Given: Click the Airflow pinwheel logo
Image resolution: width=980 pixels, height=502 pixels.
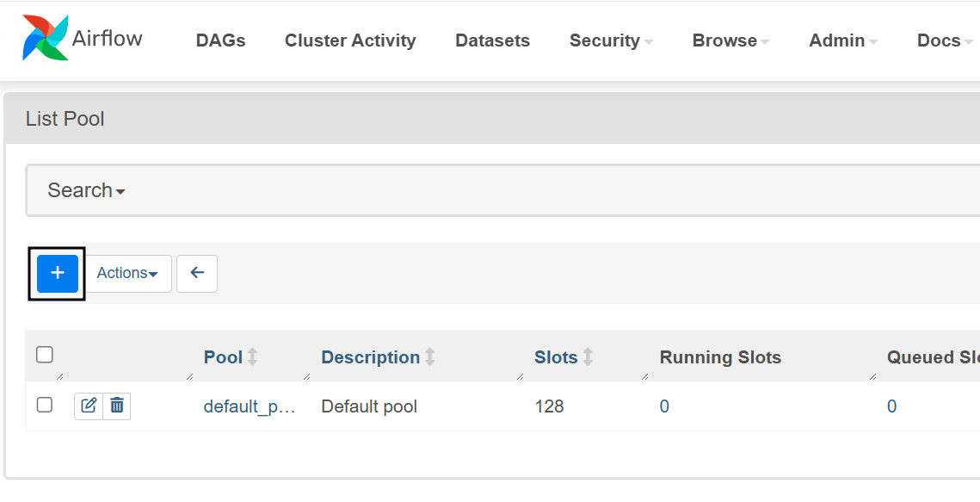Looking at the screenshot, I should tap(45, 39).
